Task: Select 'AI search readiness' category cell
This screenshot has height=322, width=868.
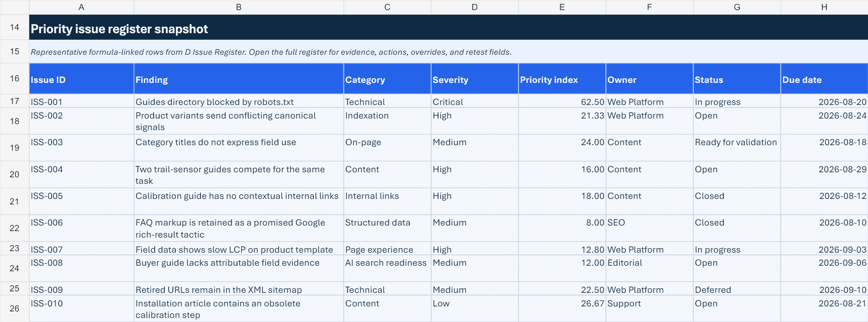Action: pos(387,268)
